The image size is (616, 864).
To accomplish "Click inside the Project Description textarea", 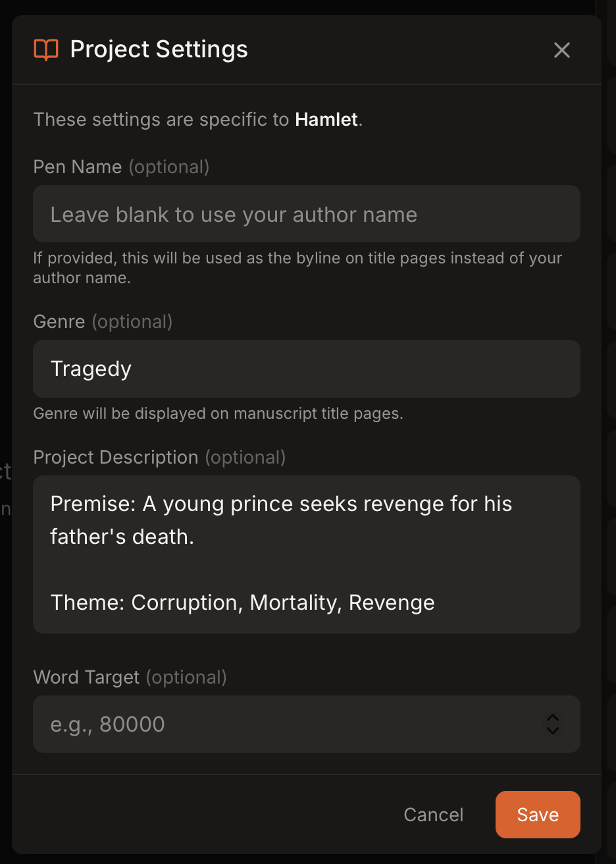I will [x=307, y=554].
